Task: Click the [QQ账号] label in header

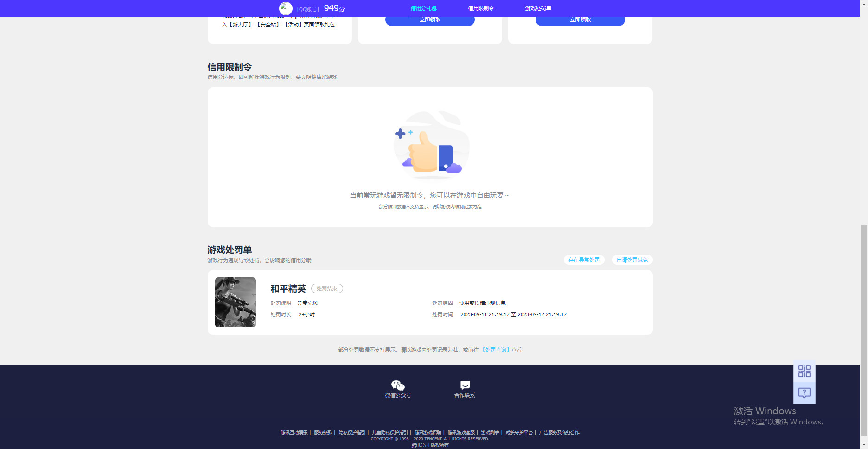Action: [x=308, y=9]
